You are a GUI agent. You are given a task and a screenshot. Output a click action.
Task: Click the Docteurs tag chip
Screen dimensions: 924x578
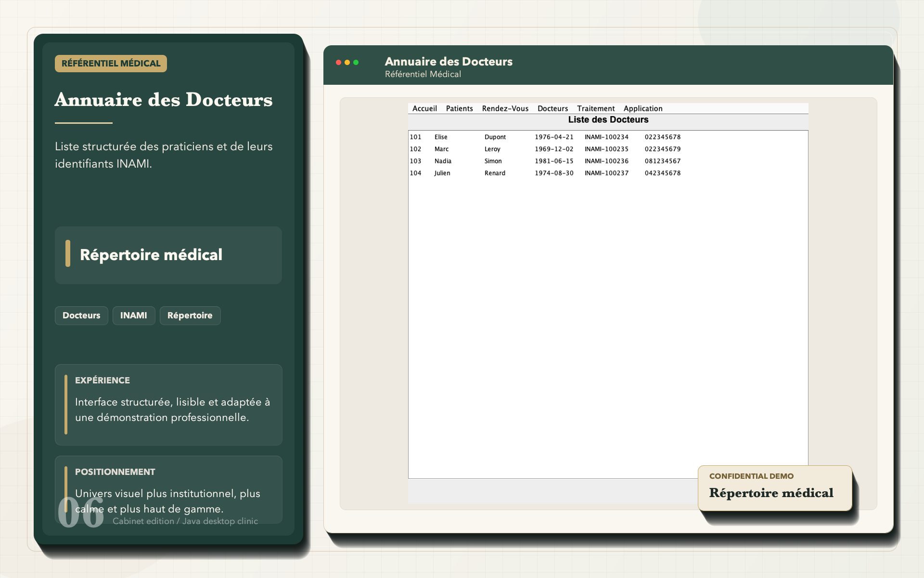(81, 315)
